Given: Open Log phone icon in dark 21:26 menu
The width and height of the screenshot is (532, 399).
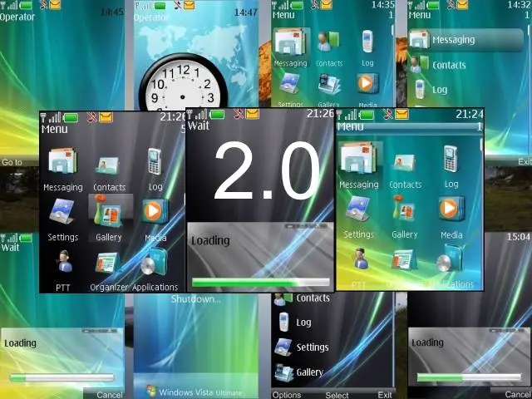Looking at the screenshot, I should click(x=155, y=161).
